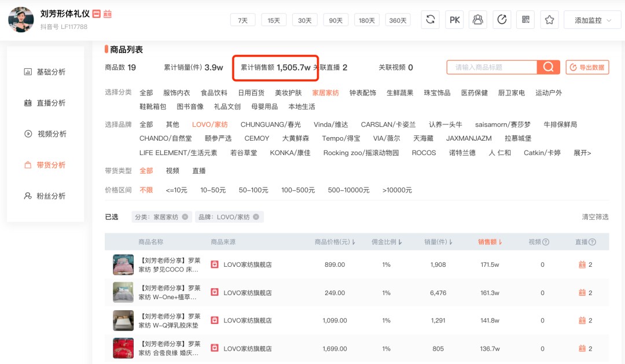The image size is (625, 364).
Task: Select 直播 under 带货类型
Action: point(199,171)
